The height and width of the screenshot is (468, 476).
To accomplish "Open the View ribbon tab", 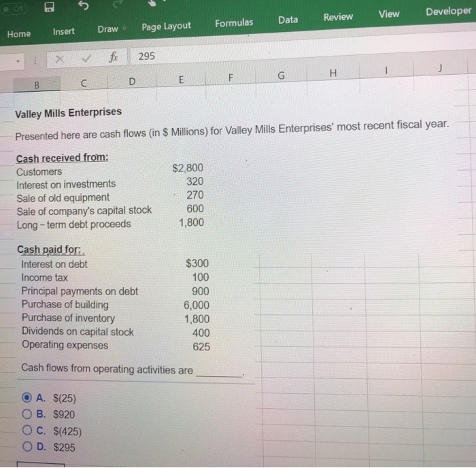I will coord(389,14).
